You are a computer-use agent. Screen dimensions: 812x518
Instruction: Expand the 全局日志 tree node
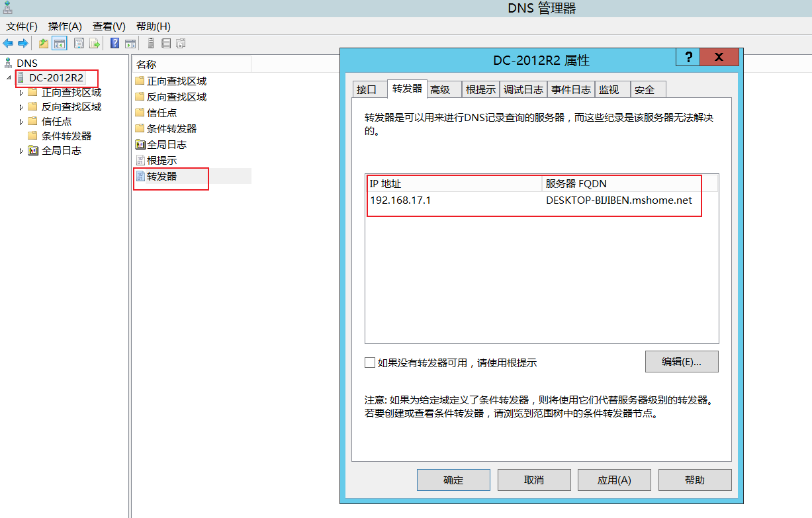(21, 151)
